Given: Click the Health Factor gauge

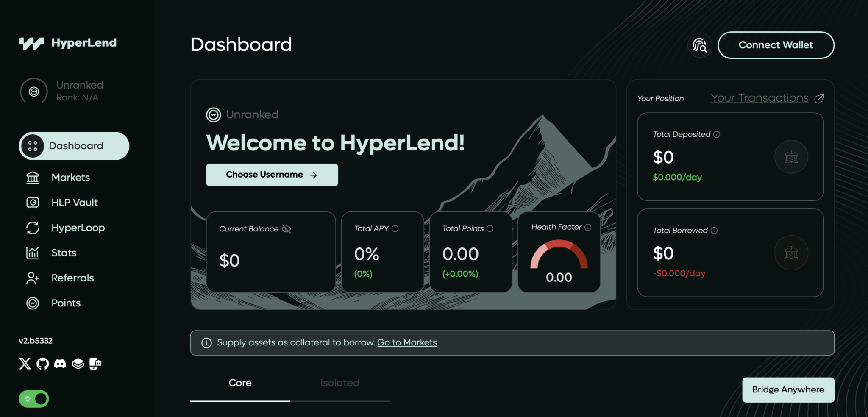Looking at the screenshot, I should tap(559, 256).
